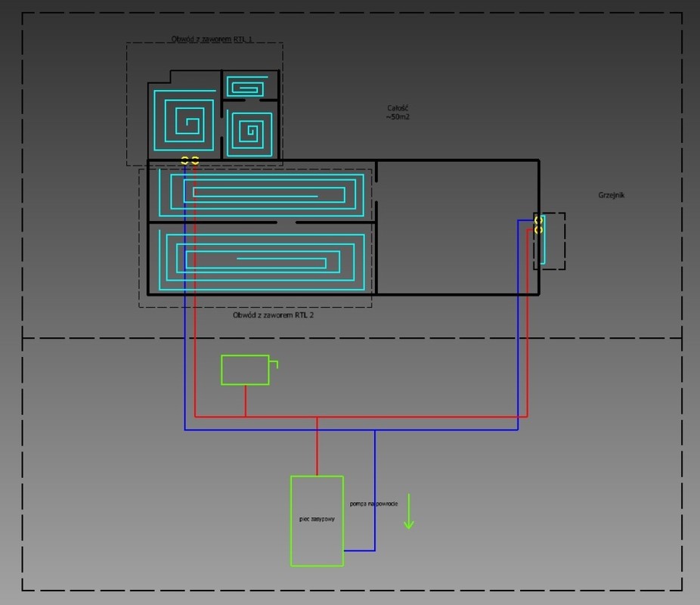
Task: Click the green downward flow arrow
Action: click(x=409, y=512)
